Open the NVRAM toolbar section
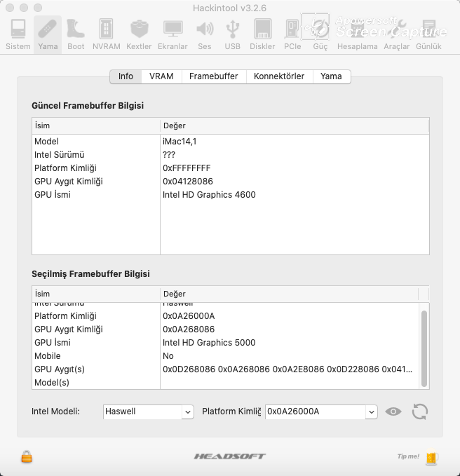This screenshot has height=476, width=460. click(107, 34)
